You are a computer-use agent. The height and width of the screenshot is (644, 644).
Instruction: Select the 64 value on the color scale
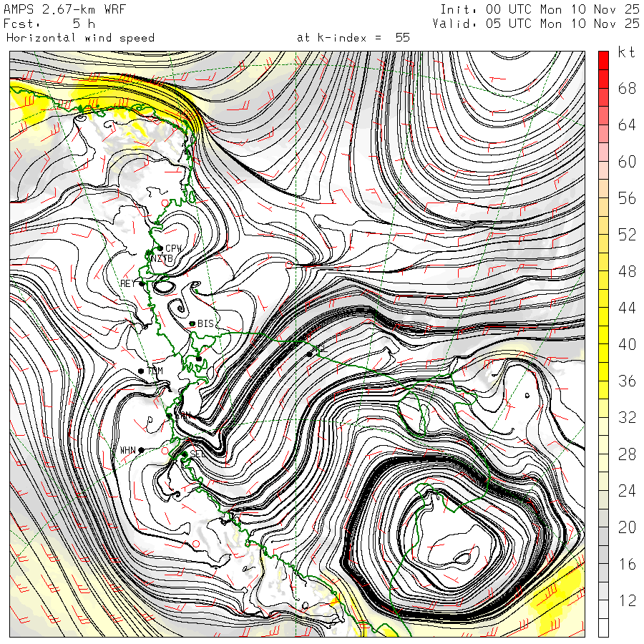(x=627, y=125)
